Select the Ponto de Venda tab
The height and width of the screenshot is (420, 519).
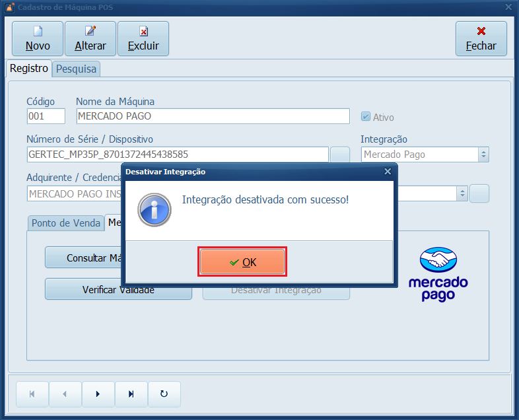pyautogui.click(x=66, y=223)
